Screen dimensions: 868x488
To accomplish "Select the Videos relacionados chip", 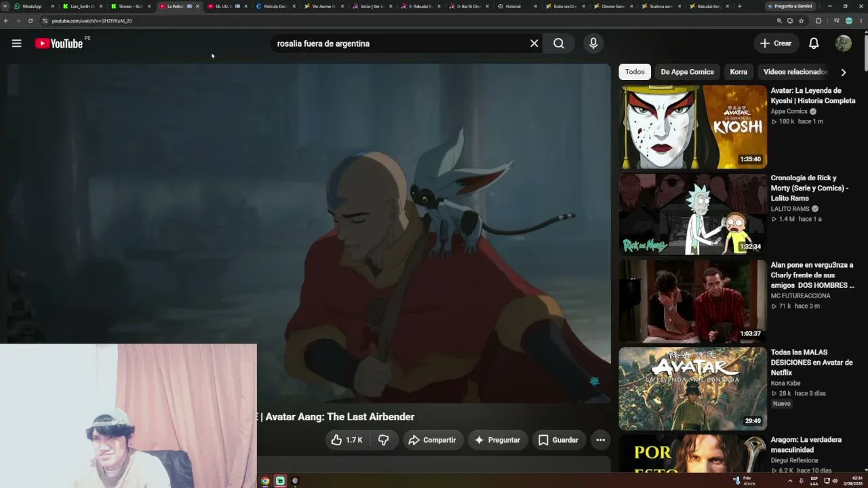I will pos(795,72).
